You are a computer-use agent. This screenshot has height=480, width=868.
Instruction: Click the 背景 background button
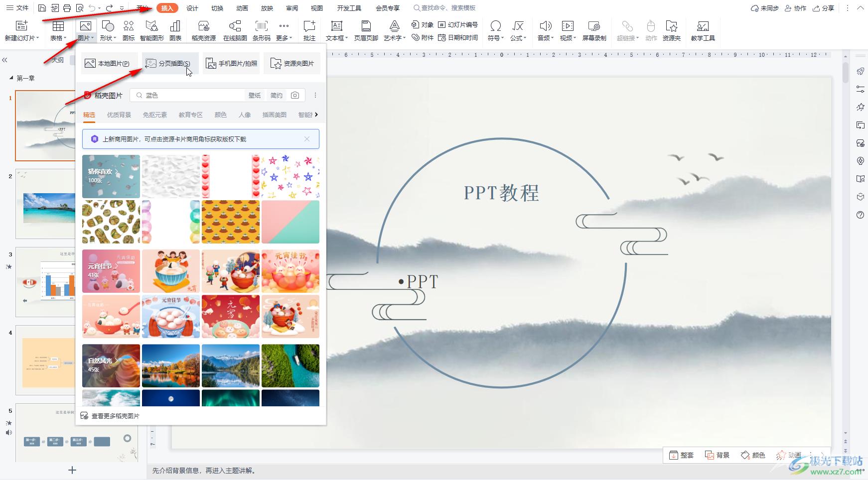(717, 455)
